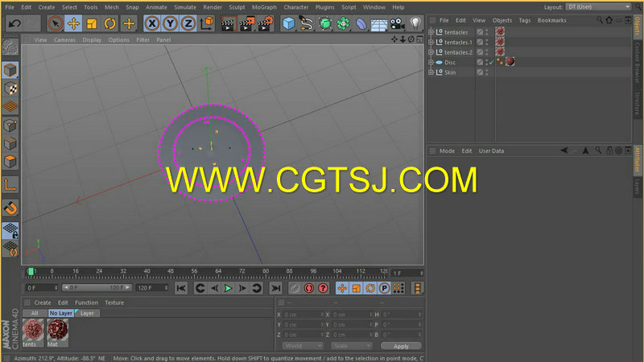Activate the Move tool

(x=73, y=23)
